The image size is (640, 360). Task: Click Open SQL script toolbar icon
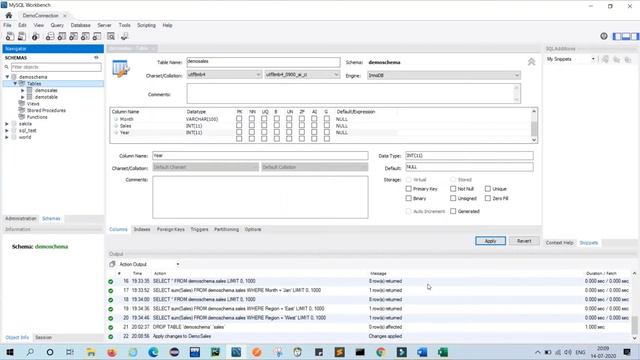pos(22,37)
